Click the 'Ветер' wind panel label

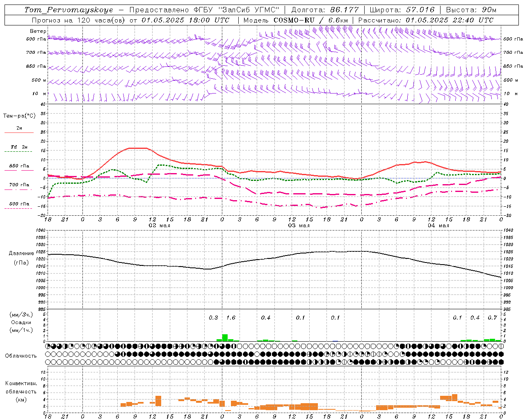[x=38, y=31]
